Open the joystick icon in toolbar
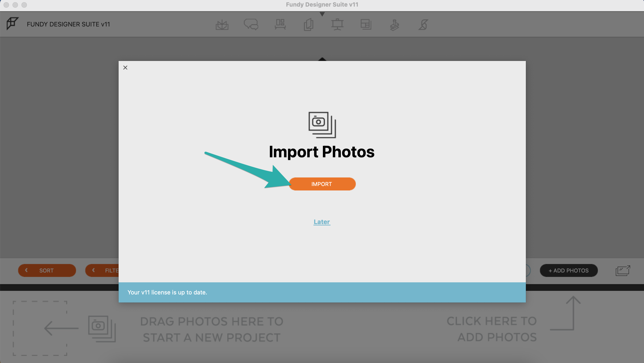The image size is (644, 363). 395,25
